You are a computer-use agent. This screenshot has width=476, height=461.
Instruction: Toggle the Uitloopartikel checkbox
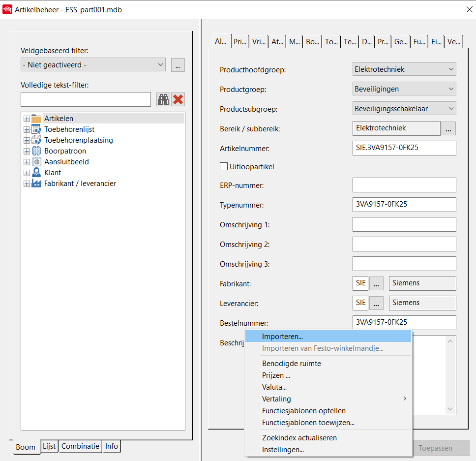pos(224,166)
